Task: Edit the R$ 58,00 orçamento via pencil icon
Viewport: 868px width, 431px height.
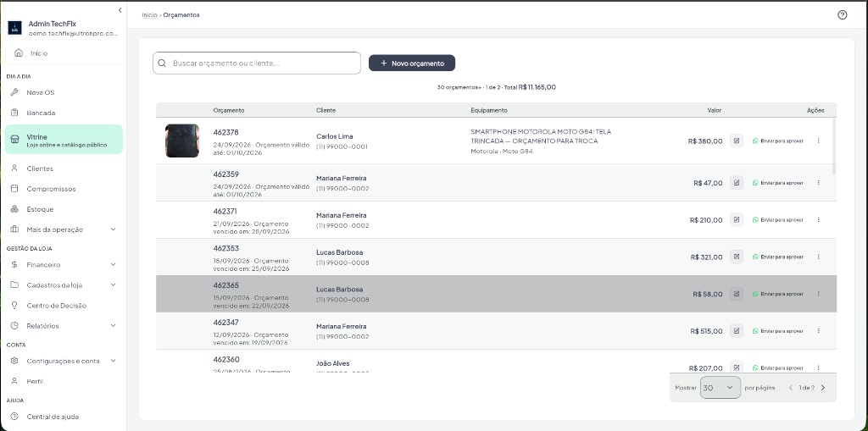Action: click(x=737, y=294)
